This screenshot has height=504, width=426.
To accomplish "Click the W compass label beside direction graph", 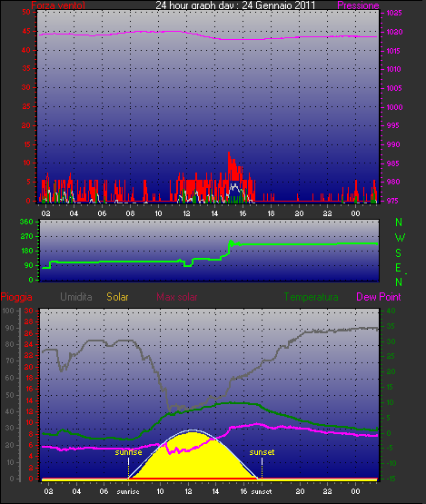I will coord(400,238).
